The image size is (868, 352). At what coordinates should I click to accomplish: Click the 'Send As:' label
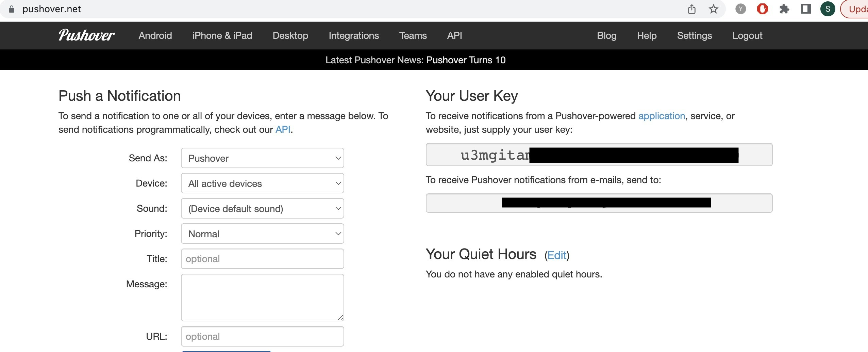coord(148,158)
